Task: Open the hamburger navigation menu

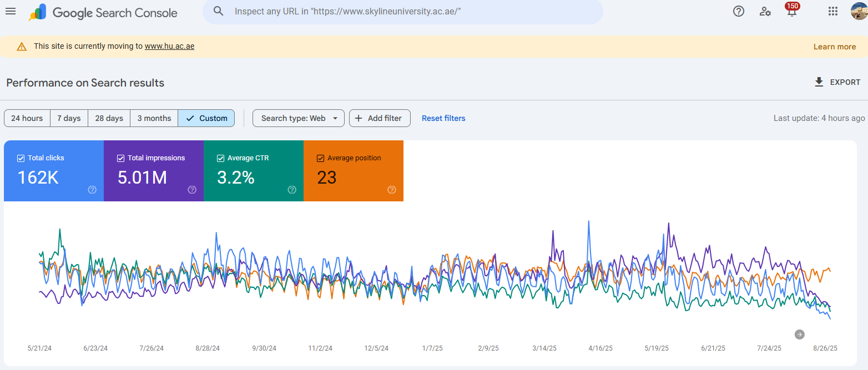Action: point(11,12)
